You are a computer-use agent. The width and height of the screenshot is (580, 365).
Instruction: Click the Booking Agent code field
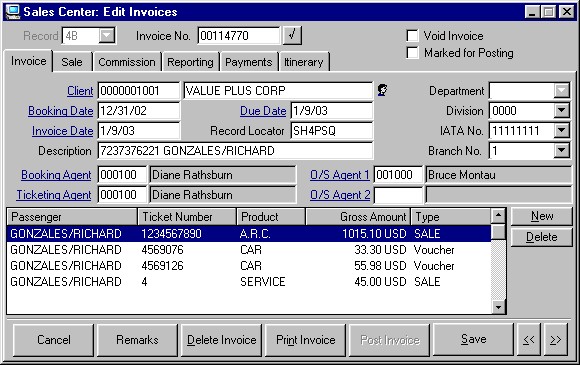[x=122, y=175]
